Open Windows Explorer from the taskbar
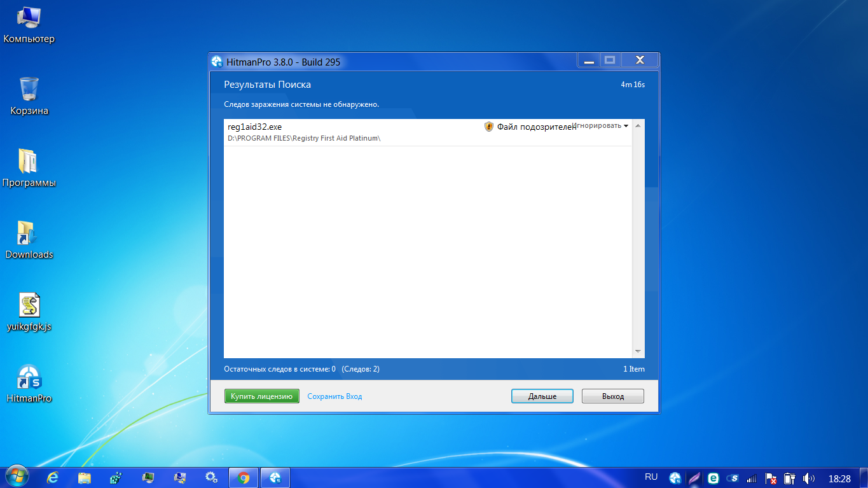 [85, 477]
